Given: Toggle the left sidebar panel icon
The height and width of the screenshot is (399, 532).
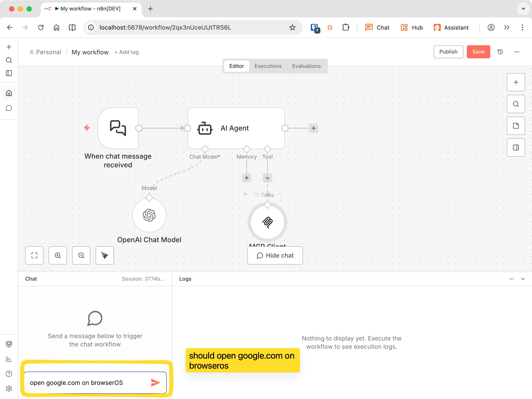Looking at the screenshot, I should pos(9,73).
